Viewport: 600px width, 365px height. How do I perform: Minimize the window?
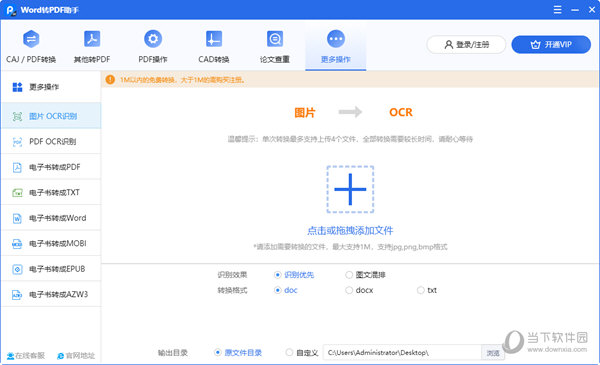(575, 10)
